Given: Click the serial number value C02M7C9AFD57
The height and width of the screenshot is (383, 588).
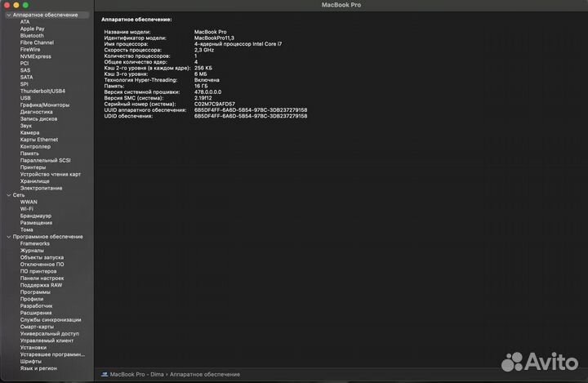Looking at the screenshot, I should click(215, 105).
